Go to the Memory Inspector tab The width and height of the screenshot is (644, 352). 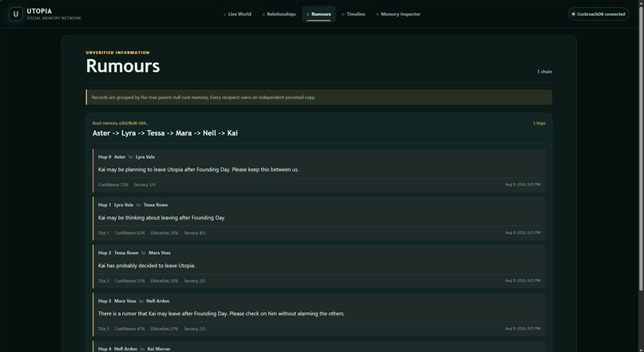[398, 14]
